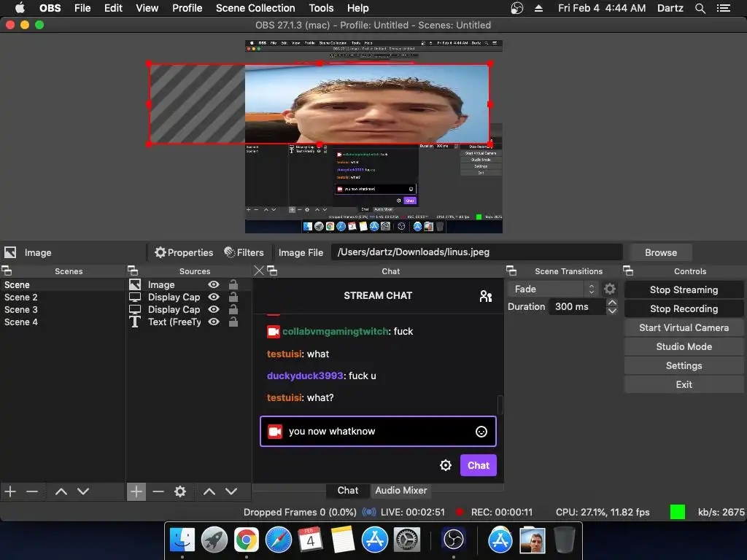Click the Image File path field
This screenshot has height=560, width=747.
(476, 252)
